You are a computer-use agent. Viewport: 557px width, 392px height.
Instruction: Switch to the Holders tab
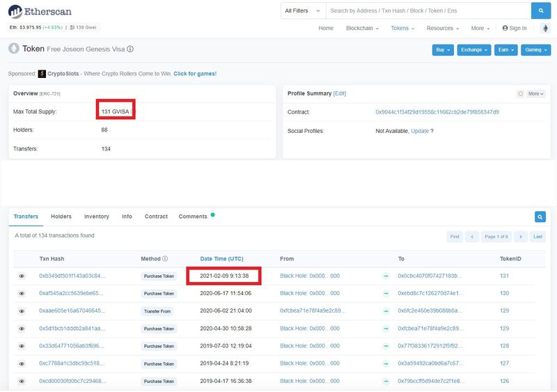tap(61, 217)
